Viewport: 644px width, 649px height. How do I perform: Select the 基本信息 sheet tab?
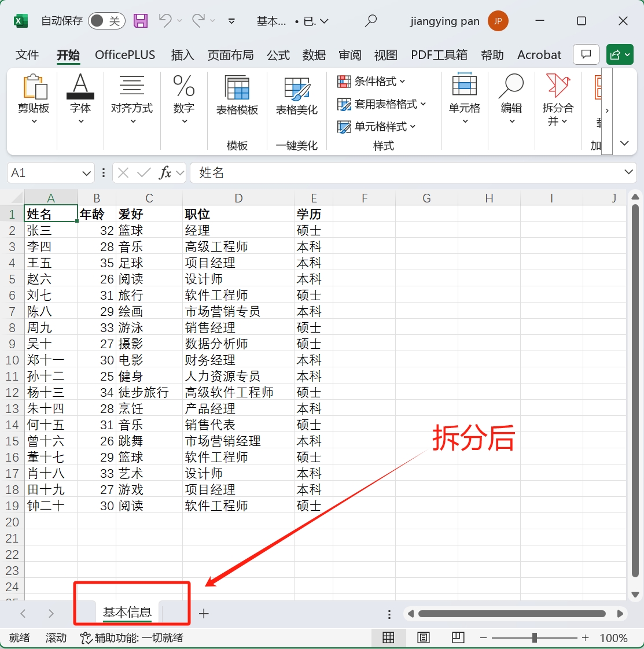tap(127, 613)
